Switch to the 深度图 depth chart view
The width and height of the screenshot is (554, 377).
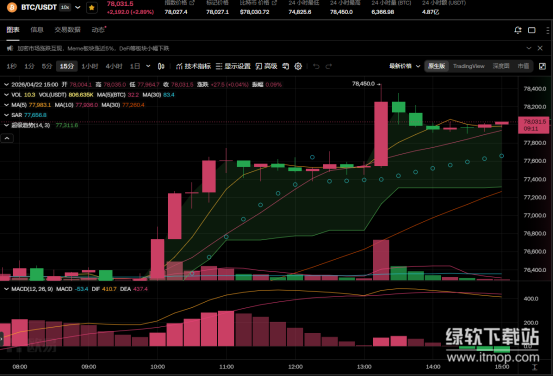501,66
